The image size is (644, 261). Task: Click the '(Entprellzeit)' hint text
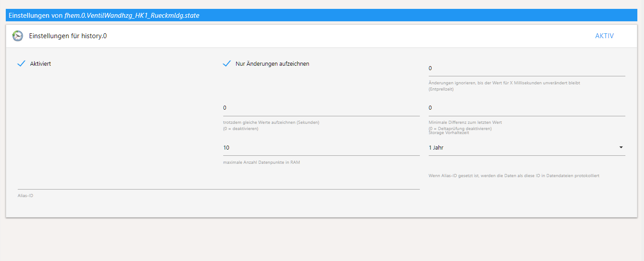click(441, 89)
